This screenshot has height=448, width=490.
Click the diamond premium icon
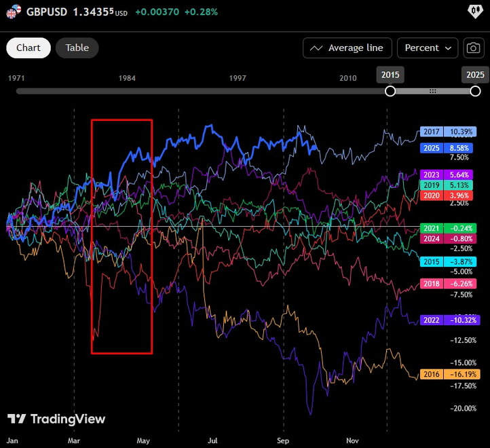click(x=475, y=12)
